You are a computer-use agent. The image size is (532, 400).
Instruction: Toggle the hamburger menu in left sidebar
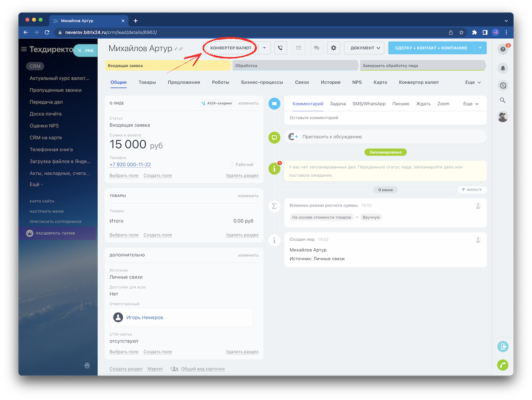click(x=24, y=49)
